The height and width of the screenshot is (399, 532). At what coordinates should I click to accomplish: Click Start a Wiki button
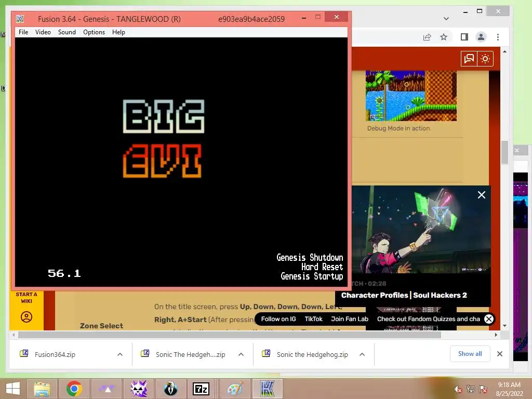point(26,298)
